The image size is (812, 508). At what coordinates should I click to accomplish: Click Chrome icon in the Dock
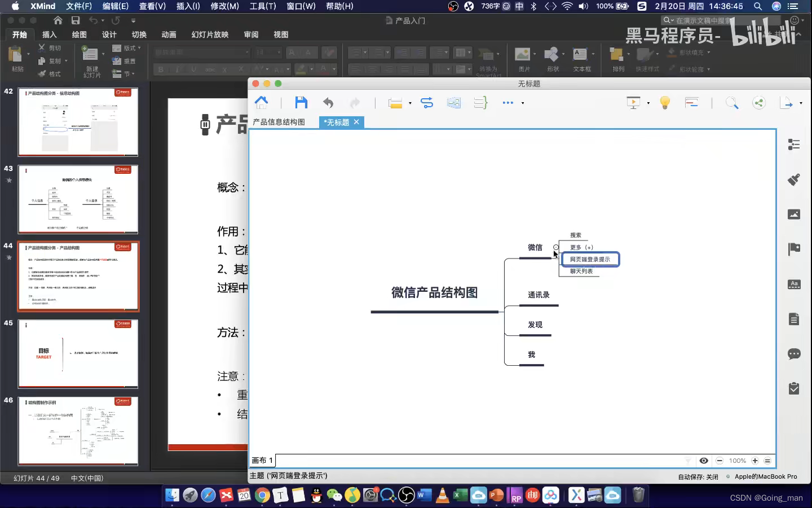pyautogui.click(x=262, y=495)
